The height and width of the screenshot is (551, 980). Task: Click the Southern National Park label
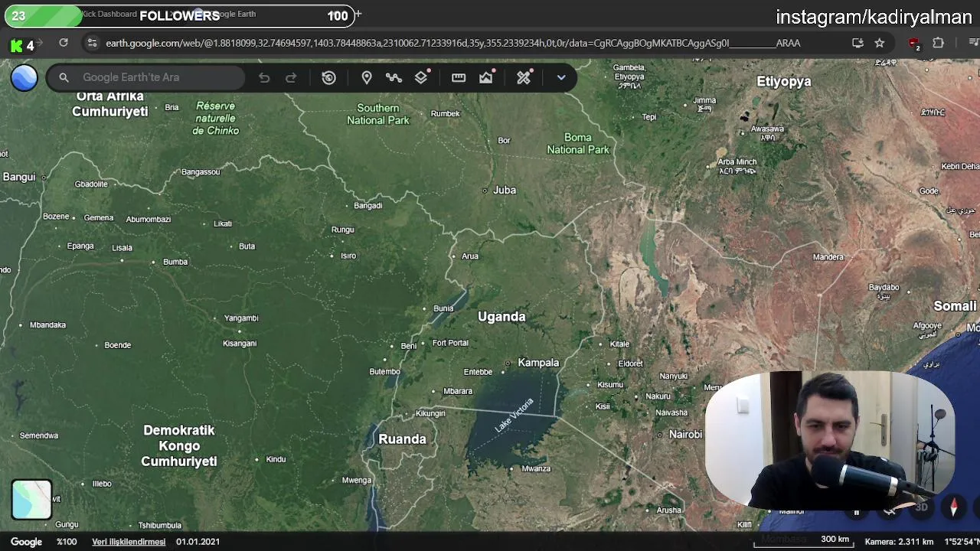[378, 114]
